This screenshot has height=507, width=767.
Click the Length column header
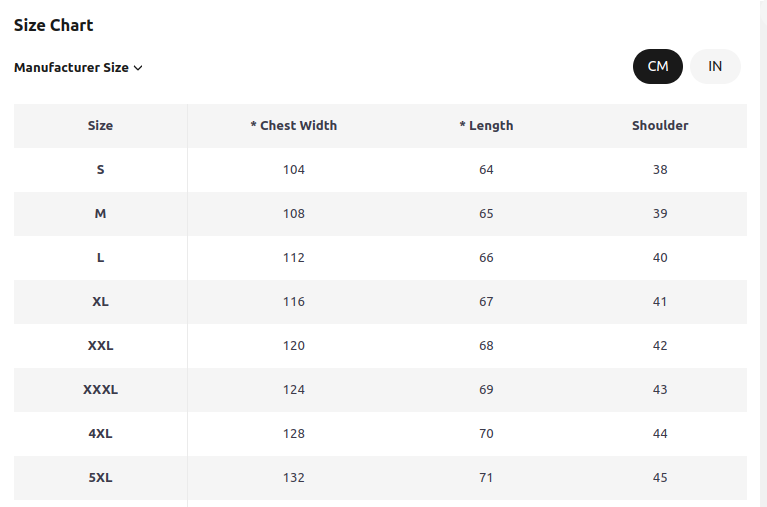[x=486, y=126]
